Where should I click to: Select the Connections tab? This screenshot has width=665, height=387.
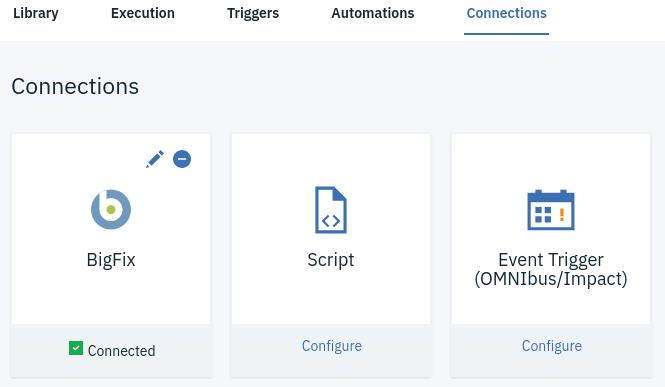coord(506,13)
